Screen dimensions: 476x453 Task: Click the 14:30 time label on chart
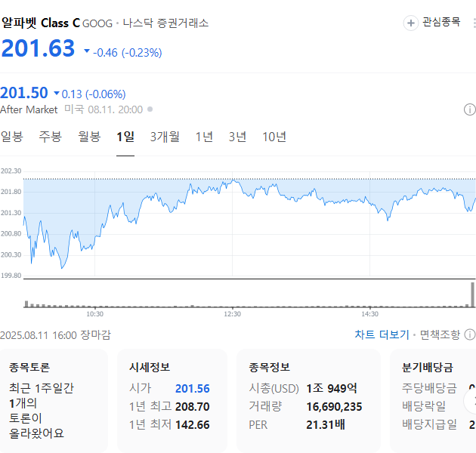point(369,314)
